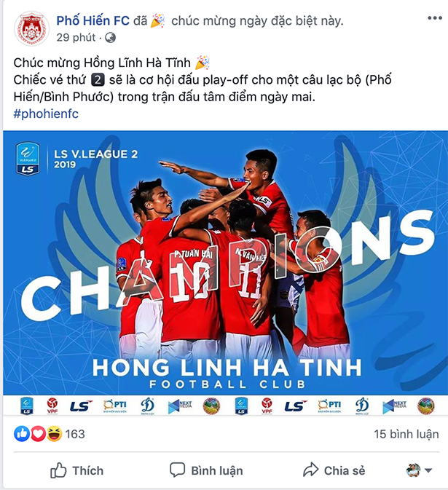Click the public globe privacy icon

pyautogui.click(x=110, y=38)
